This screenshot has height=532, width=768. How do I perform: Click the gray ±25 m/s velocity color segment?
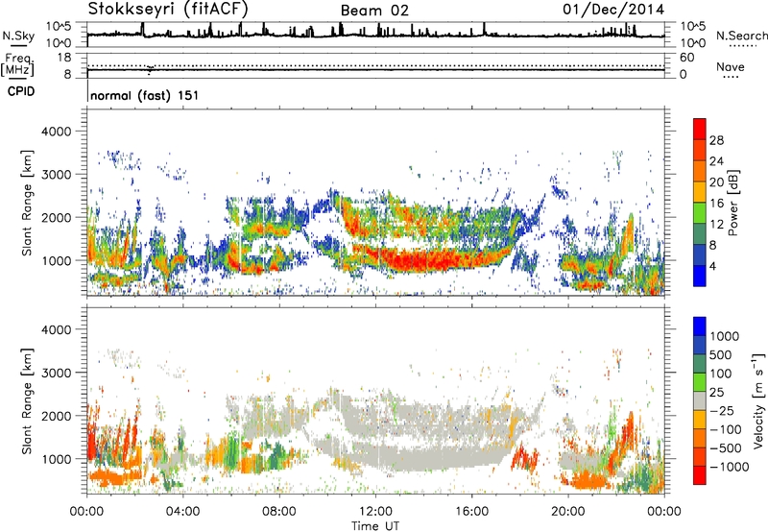700,400
